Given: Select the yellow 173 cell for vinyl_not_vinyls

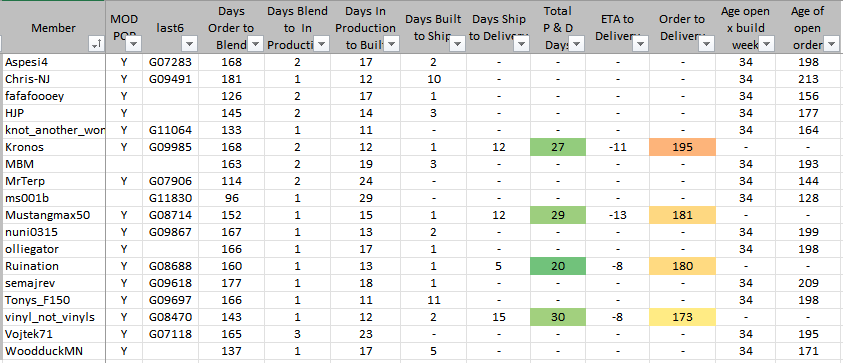Looking at the screenshot, I should pyautogui.click(x=682, y=317).
